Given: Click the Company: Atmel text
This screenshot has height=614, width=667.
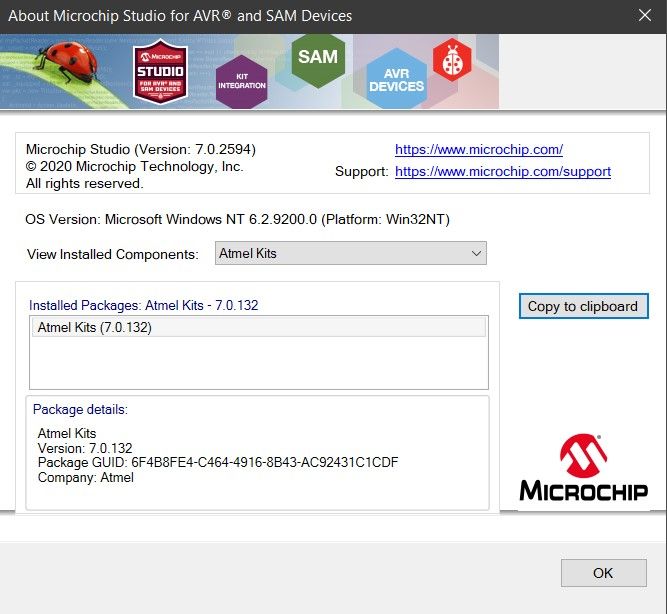Looking at the screenshot, I should 86,477.
